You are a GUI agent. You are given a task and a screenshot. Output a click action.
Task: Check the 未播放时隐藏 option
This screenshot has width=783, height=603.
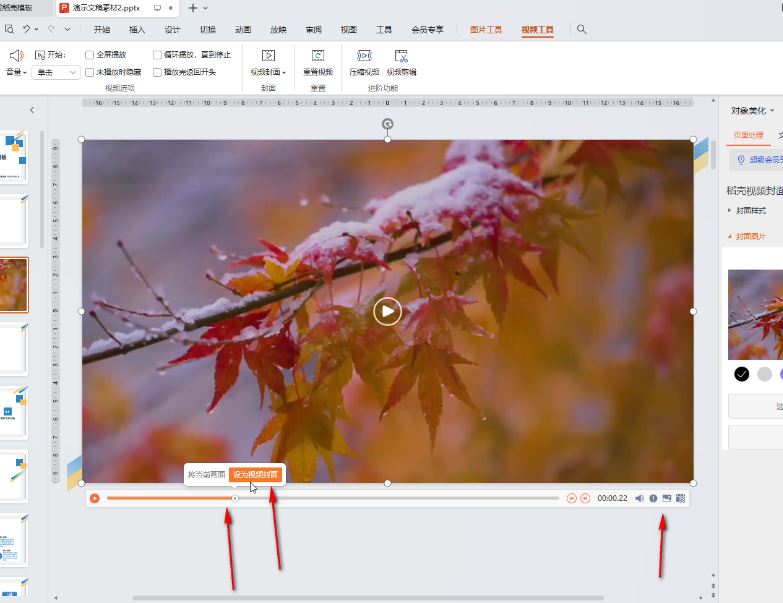(x=90, y=72)
